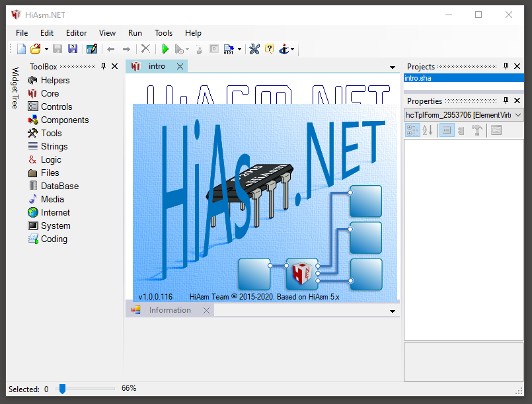Click the delete X toolbar icon
The height and width of the screenshot is (404, 532).
[x=146, y=49]
